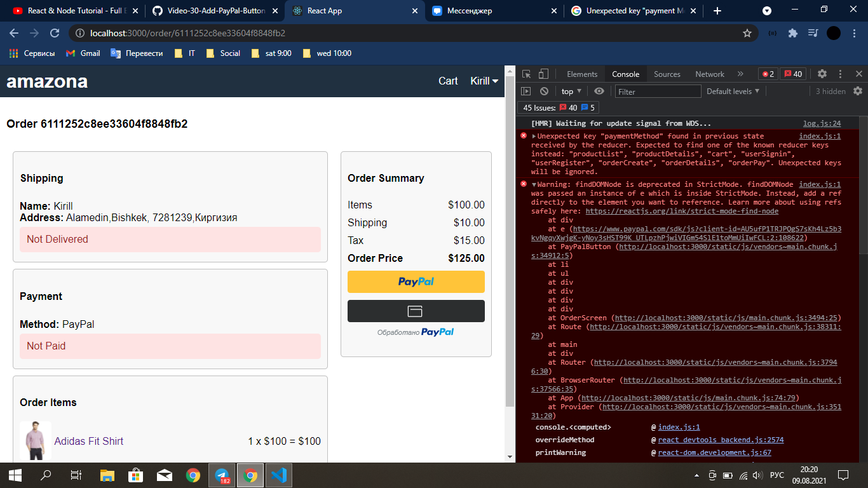Open DevTools customize three-dot menu

(841, 74)
